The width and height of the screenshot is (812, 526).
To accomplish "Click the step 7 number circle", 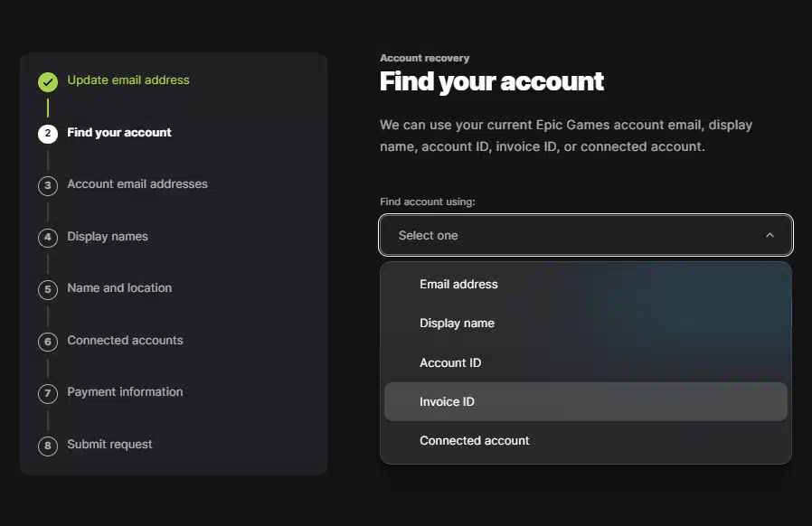I will click(48, 393).
